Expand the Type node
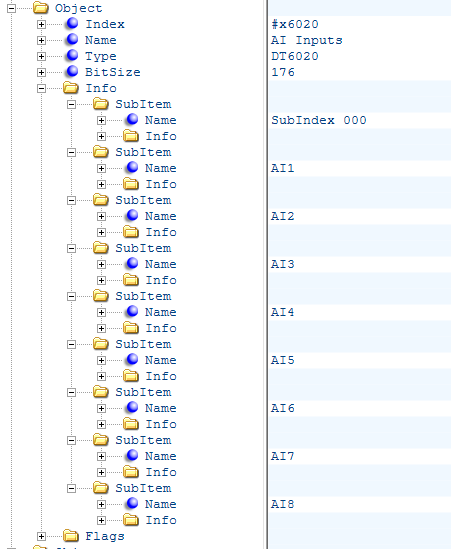 click(41, 56)
